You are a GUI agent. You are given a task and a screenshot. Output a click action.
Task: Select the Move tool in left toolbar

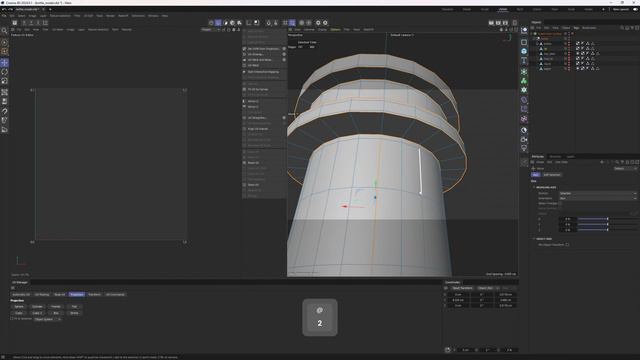pos(4,62)
